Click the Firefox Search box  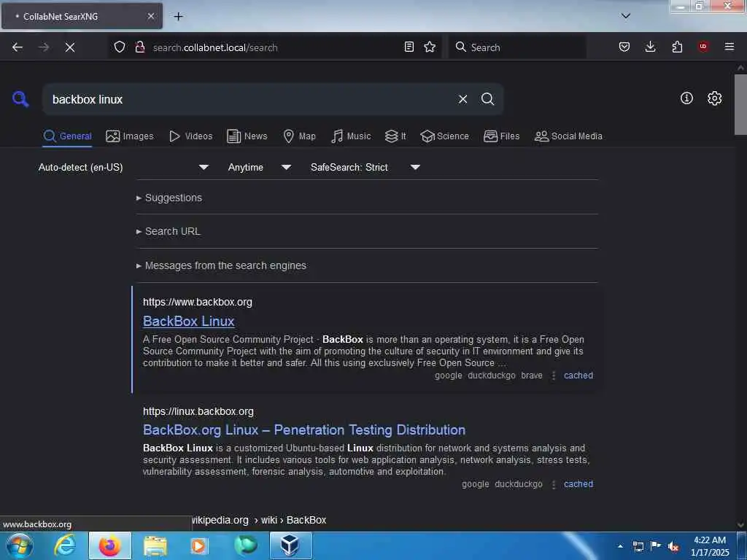pos(517,47)
